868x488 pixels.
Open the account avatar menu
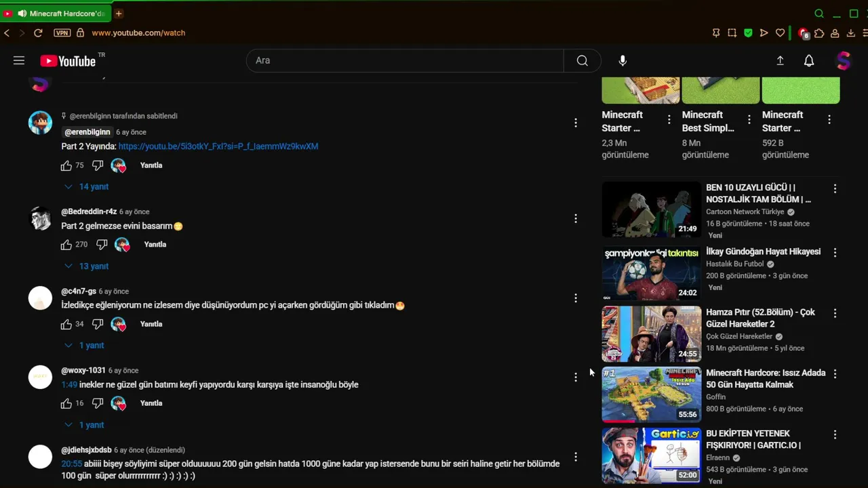point(843,60)
